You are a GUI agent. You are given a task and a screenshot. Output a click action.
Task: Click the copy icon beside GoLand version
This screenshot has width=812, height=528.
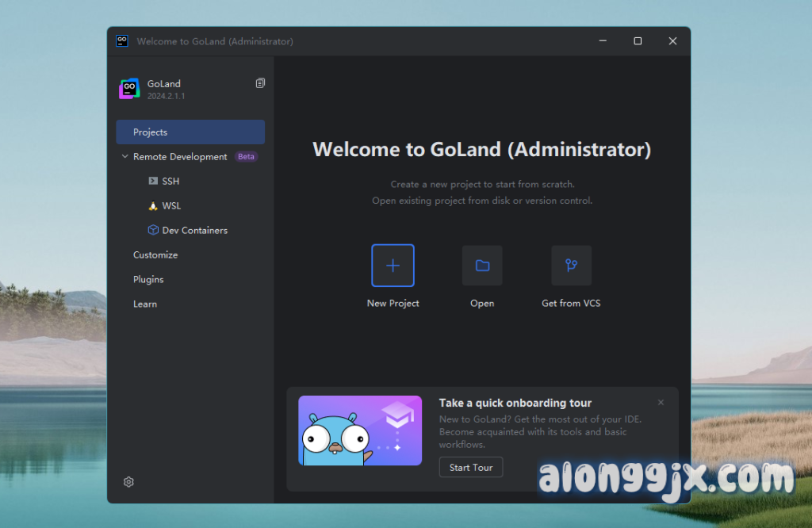pyautogui.click(x=260, y=83)
